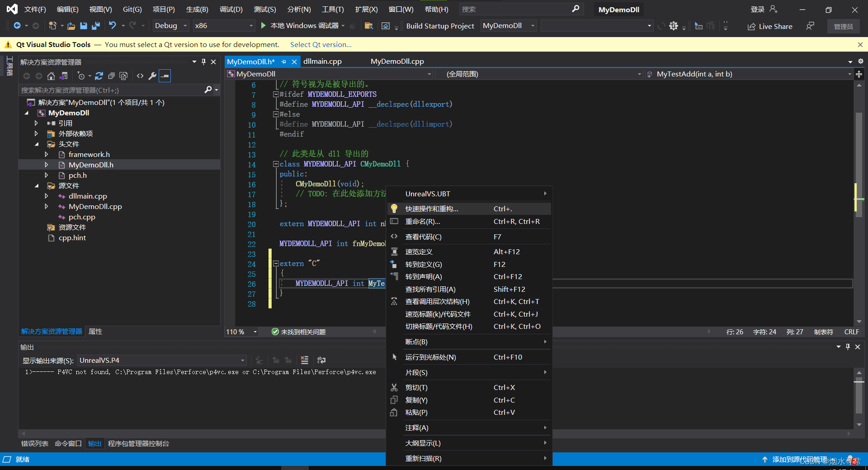Toggle pin on MyDemoDll.h tab
Image resolution: width=868 pixels, height=470 pixels.
click(x=284, y=62)
